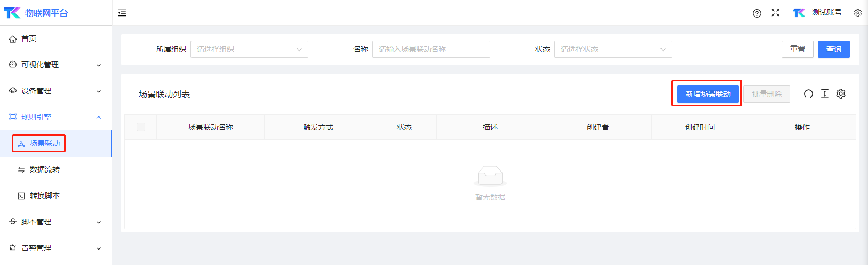Open the 所属组织 organization dropdown
The image size is (868, 265).
click(x=249, y=49)
